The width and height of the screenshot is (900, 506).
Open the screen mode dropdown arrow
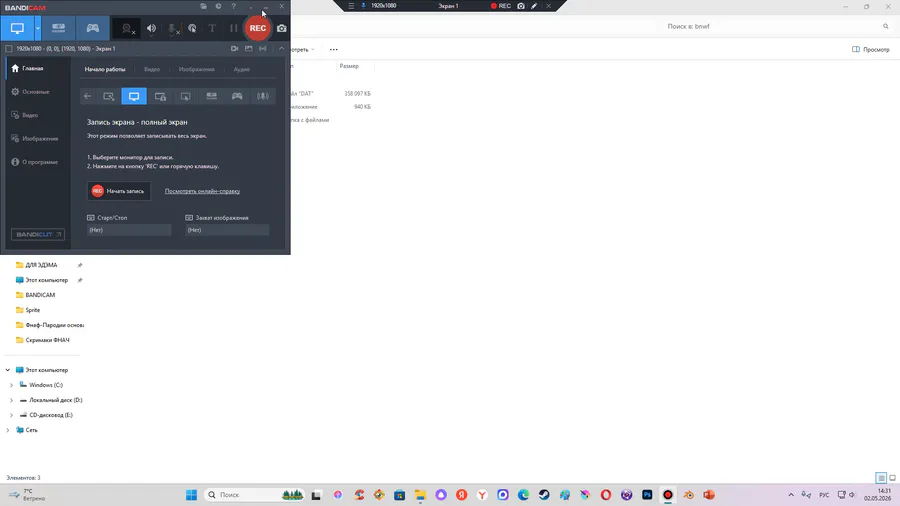(38, 28)
